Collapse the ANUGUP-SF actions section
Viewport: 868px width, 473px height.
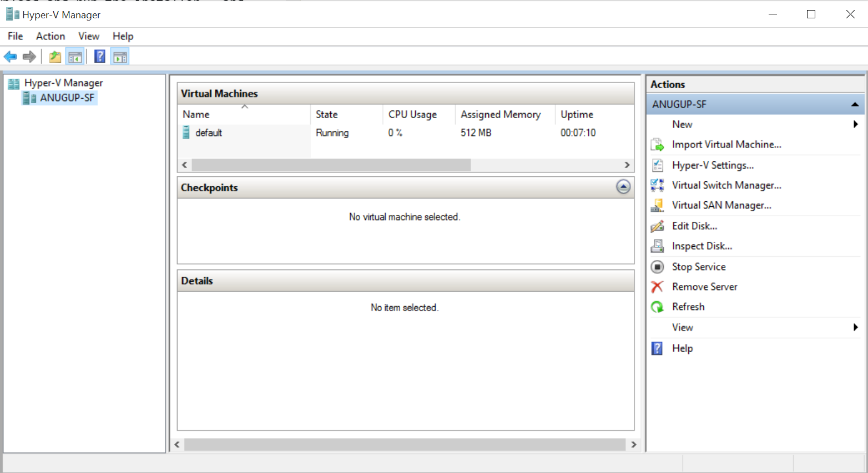point(855,104)
